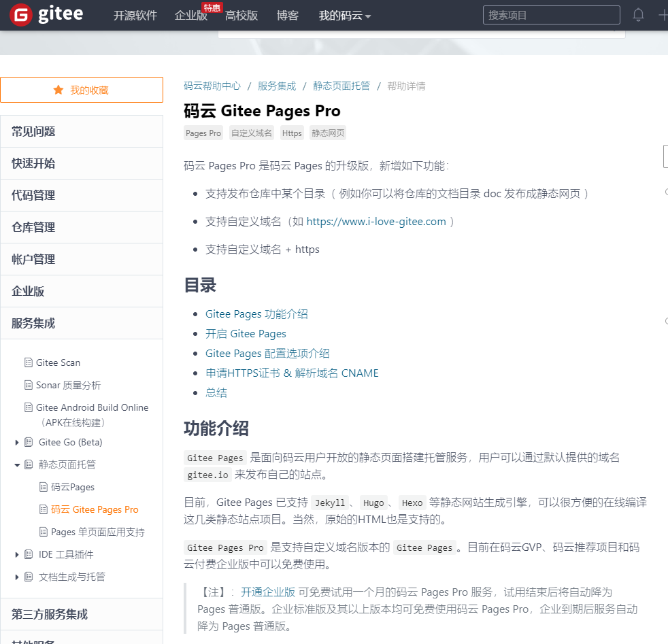Image resolution: width=668 pixels, height=644 pixels.
Task: Go to 静态页面托管 breadcrumb link
Action: pyautogui.click(x=341, y=86)
